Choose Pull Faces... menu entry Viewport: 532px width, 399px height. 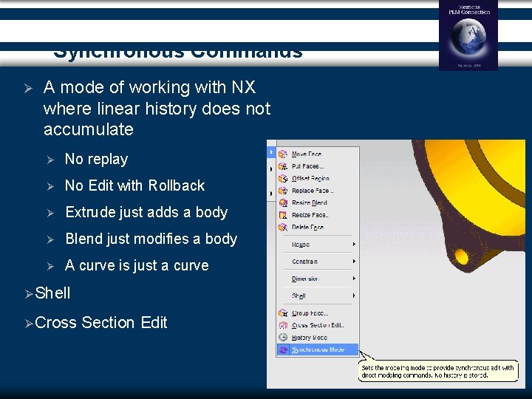(x=318, y=166)
